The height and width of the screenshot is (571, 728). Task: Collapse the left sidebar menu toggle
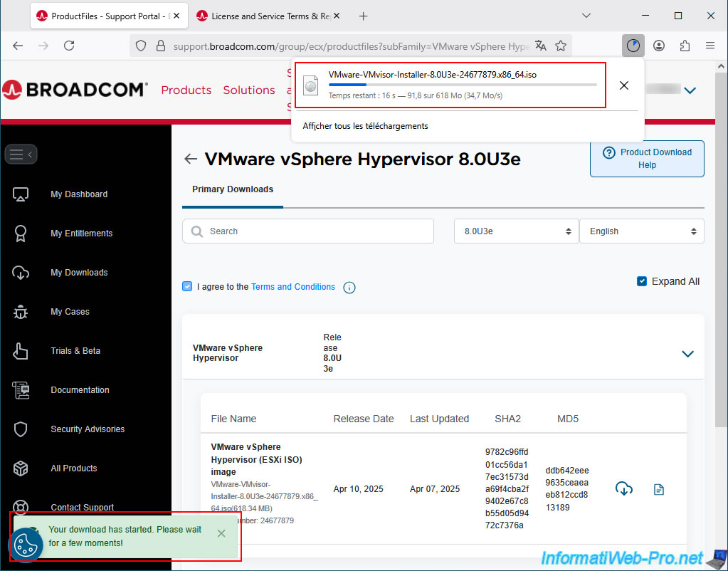coord(21,154)
